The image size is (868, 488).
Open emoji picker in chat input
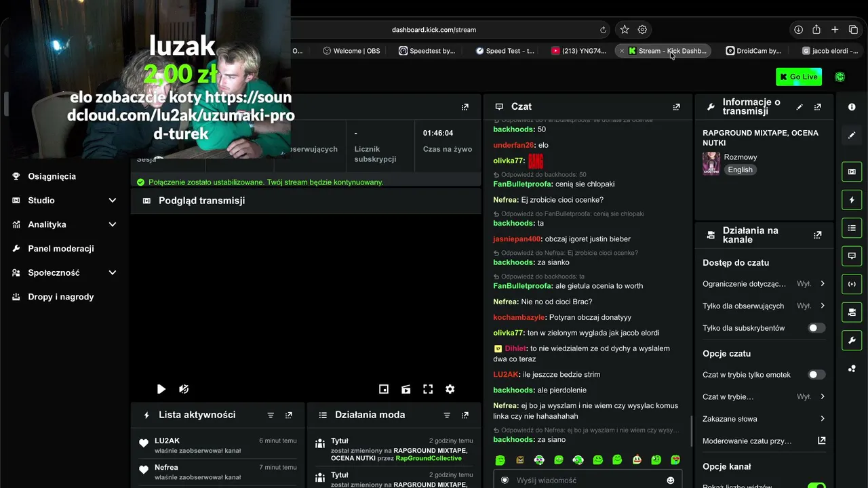[671, 481]
